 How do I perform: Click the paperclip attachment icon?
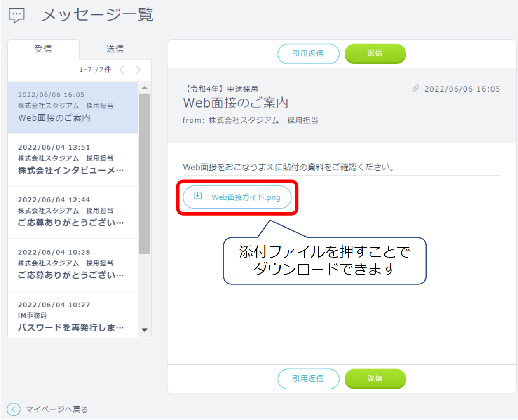tap(415, 89)
